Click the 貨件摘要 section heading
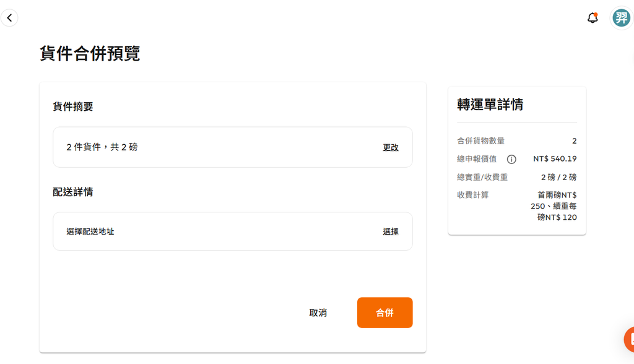Image resolution: width=634 pixels, height=364 pixels. point(73,106)
